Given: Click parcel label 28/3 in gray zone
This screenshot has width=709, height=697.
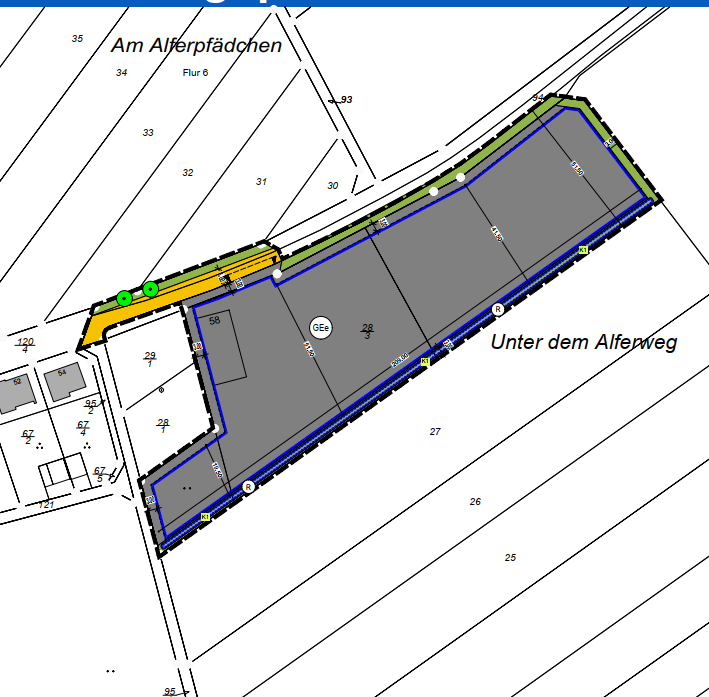Looking at the screenshot, I should click(367, 331).
